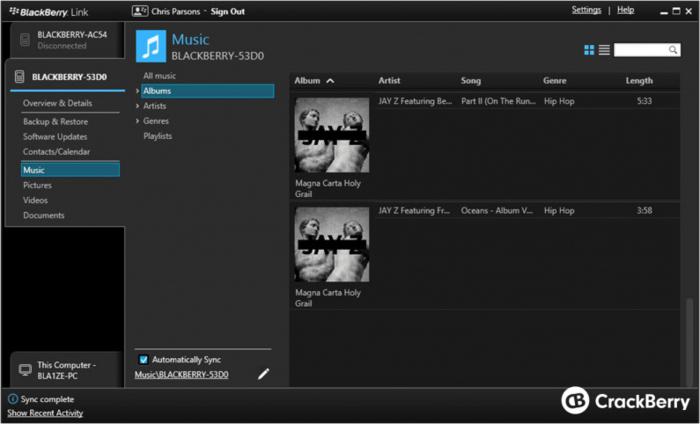Click the large Music note icon

(151, 46)
